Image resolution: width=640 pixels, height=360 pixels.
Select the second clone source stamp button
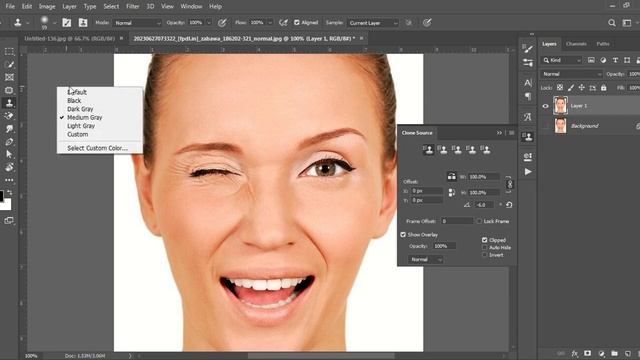tap(442, 150)
